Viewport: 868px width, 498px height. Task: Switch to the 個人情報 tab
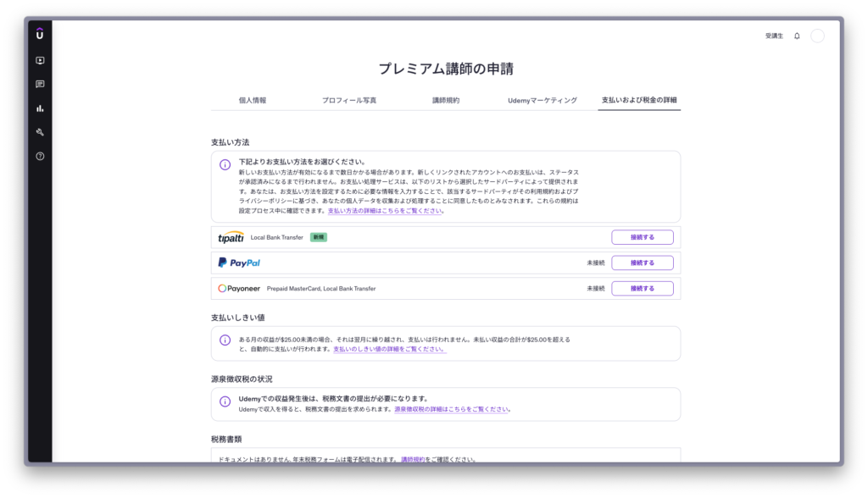click(252, 100)
